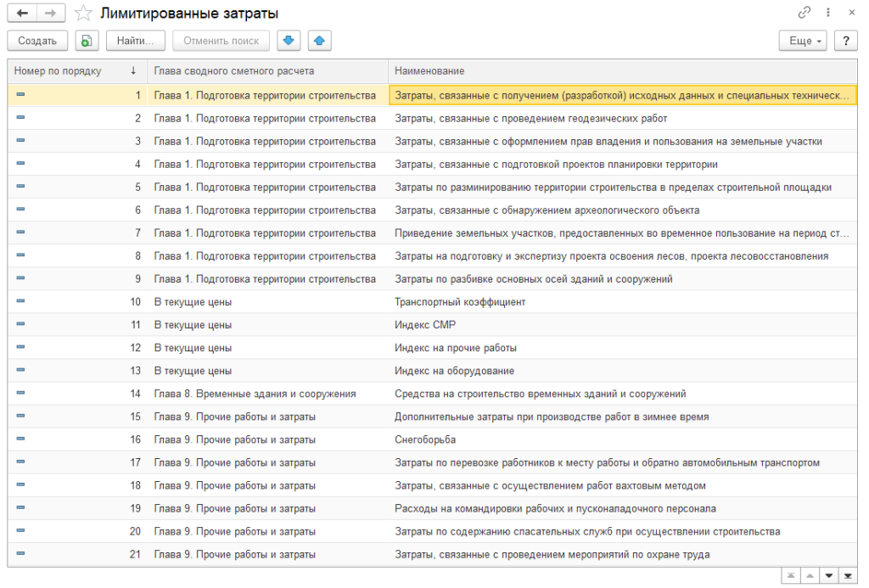The height and width of the screenshot is (588, 869).
Task: Open help with the question mark button
Action: click(845, 41)
